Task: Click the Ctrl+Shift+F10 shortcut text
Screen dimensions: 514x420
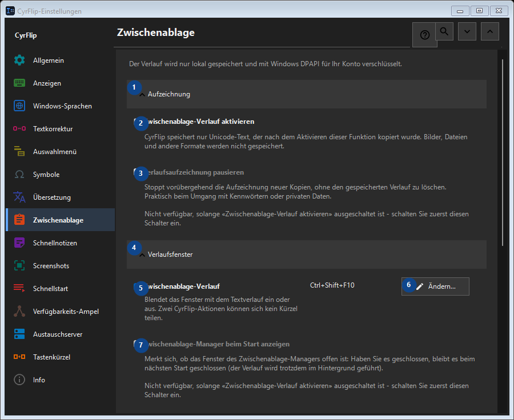Action: (x=332, y=285)
